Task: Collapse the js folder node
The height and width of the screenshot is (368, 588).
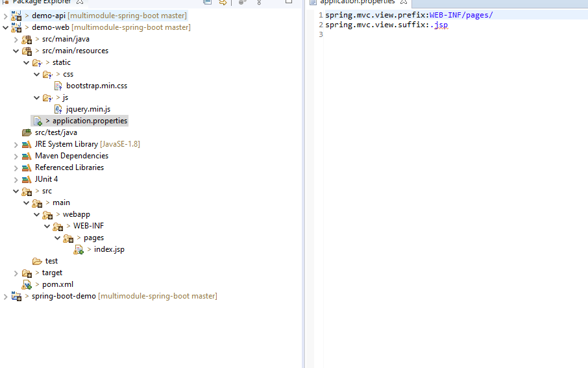Action: pos(37,97)
